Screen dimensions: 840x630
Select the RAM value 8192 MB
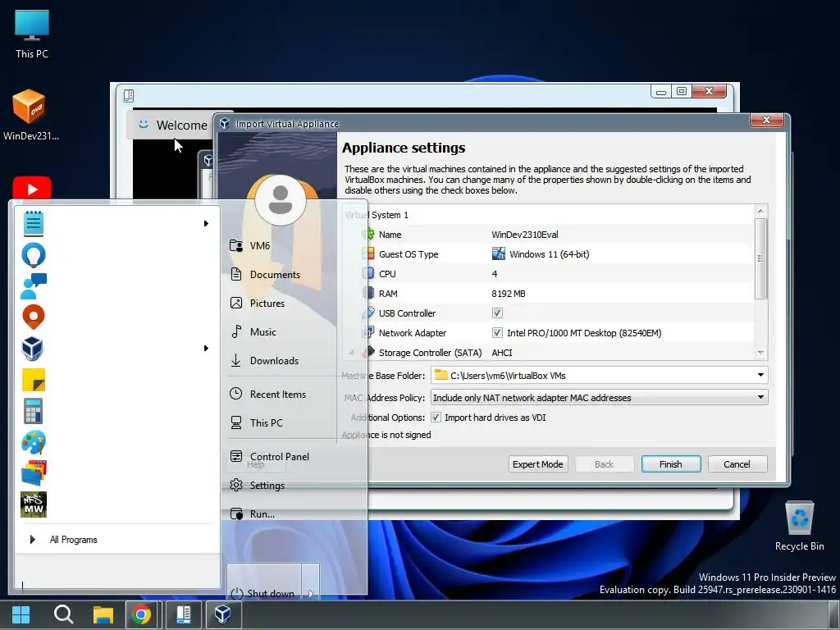(509, 294)
